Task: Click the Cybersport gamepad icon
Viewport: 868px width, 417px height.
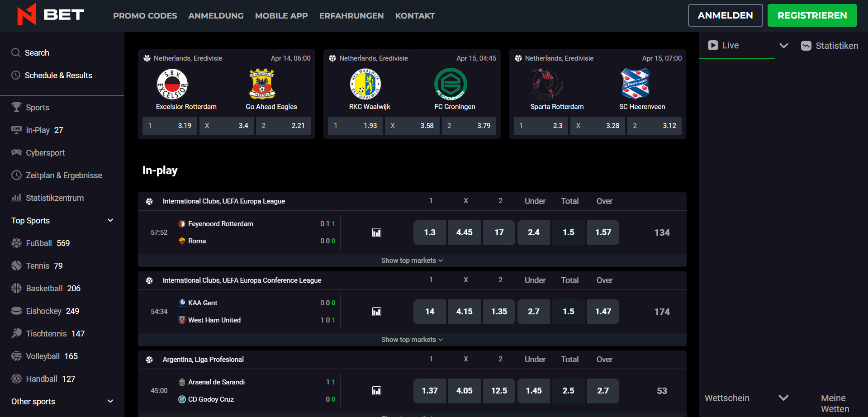Action: pos(16,152)
